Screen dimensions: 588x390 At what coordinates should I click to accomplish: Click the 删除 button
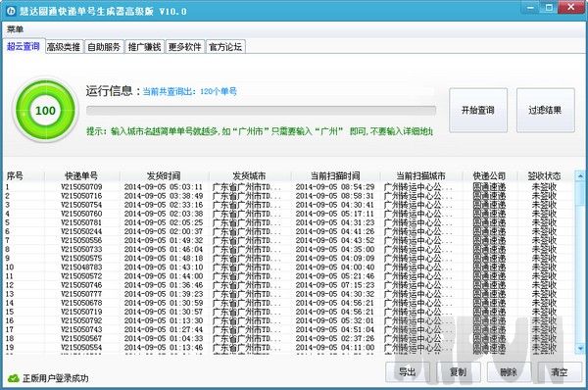pyautogui.click(x=509, y=372)
